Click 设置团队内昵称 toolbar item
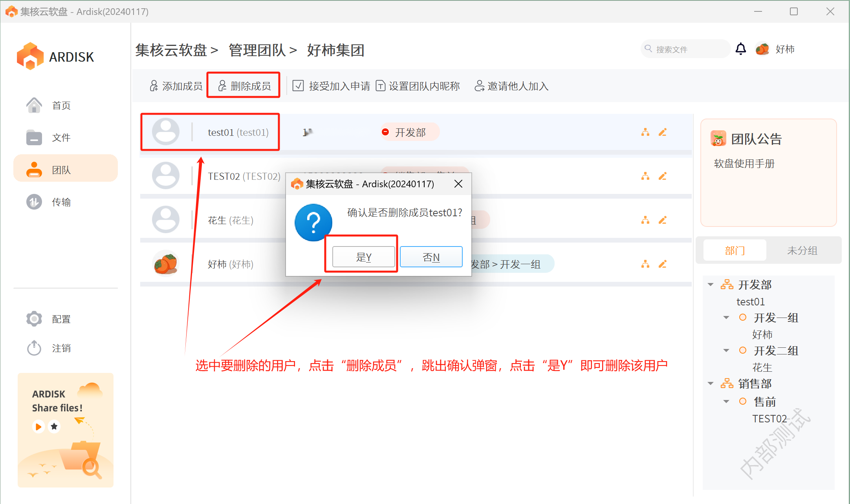 pyautogui.click(x=418, y=86)
